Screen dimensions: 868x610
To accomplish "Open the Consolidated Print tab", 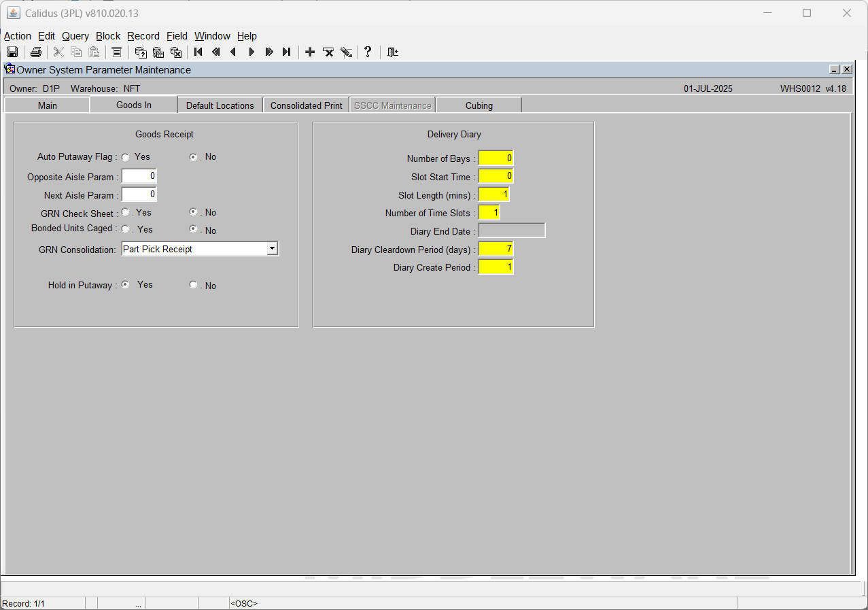I will tap(307, 105).
